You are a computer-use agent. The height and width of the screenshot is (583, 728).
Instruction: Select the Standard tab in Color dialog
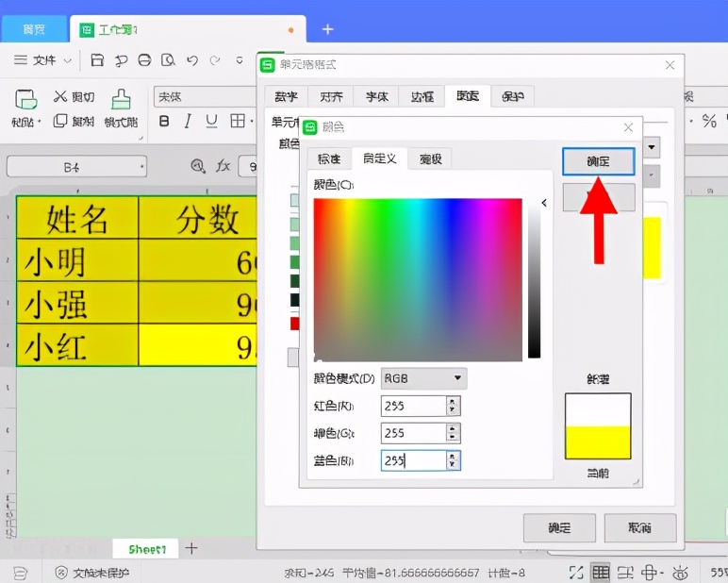tap(329, 158)
